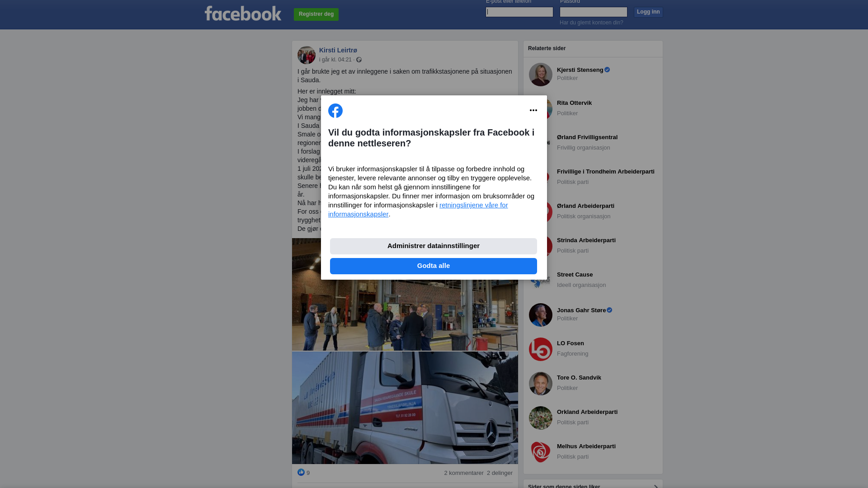
Task: Click the Passord input field
Action: tap(594, 12)
